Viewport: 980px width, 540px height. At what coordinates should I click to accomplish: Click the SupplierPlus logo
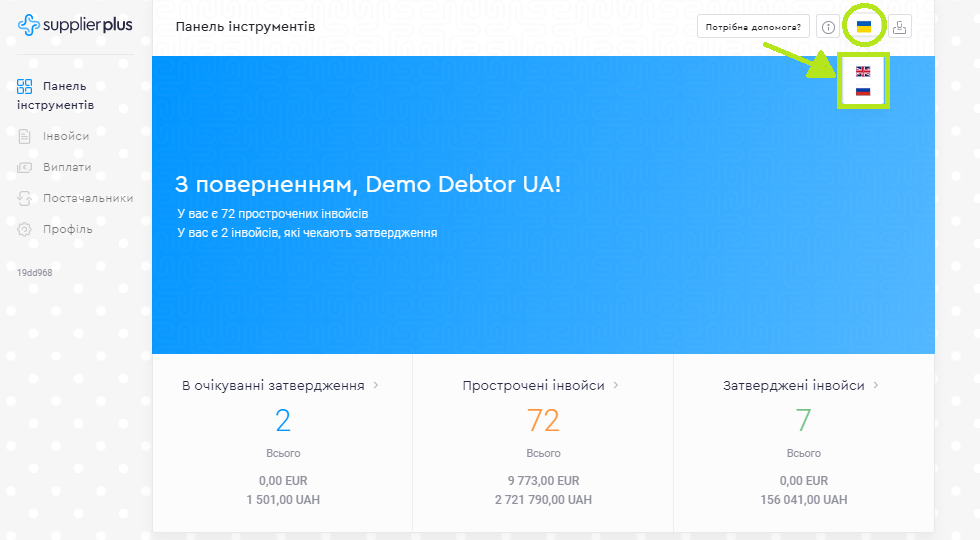click(x=75, y=25)
